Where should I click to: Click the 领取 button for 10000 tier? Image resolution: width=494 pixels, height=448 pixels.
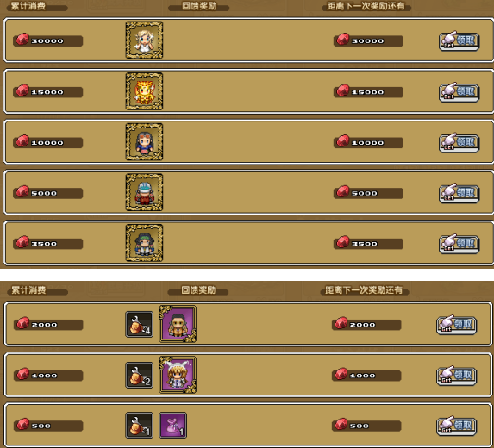[460, 143]
